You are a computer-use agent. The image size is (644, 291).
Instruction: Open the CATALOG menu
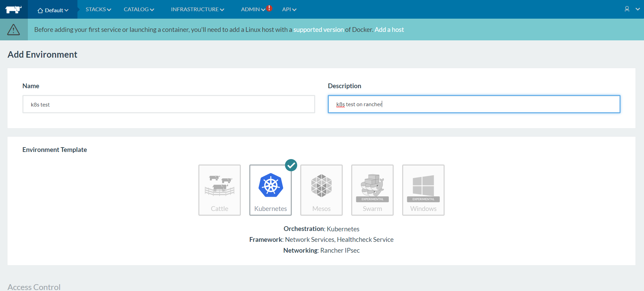[139, 9]
